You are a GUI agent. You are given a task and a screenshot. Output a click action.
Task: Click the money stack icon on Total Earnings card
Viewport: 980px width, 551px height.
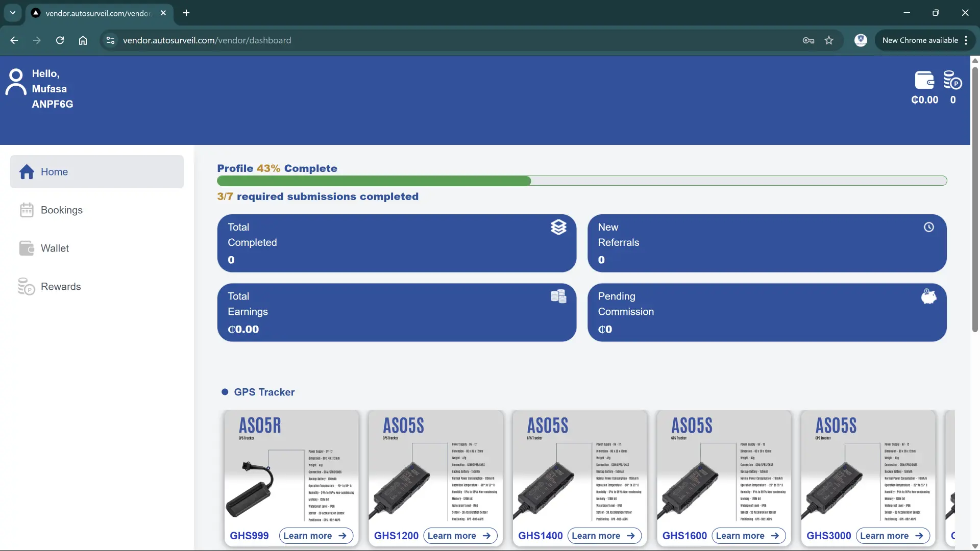point(558,296)
